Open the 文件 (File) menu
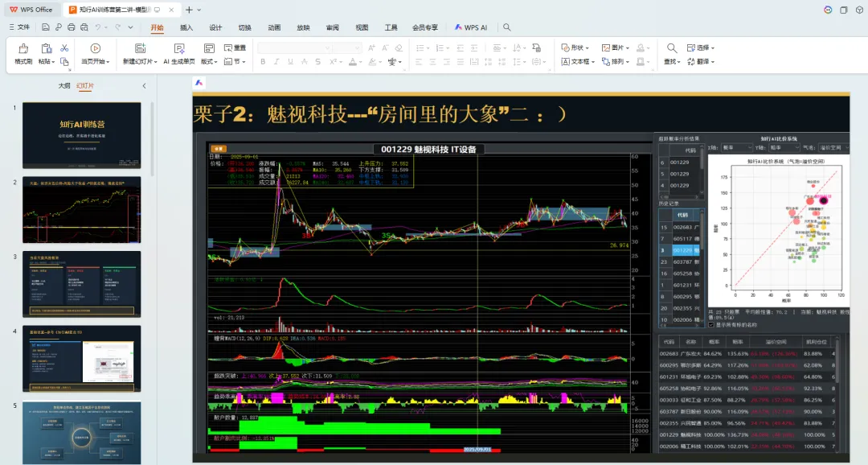The image size is (868, 465). click(x=19, y=27)
